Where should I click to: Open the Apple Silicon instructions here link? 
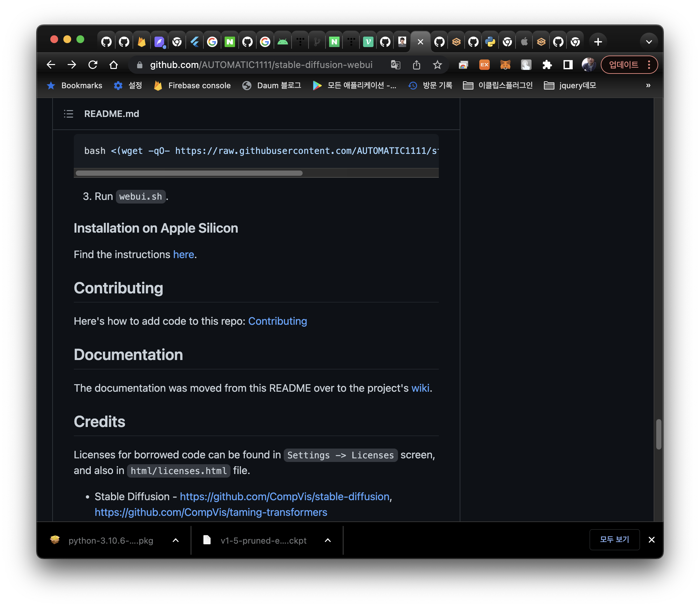coord(183,254)
